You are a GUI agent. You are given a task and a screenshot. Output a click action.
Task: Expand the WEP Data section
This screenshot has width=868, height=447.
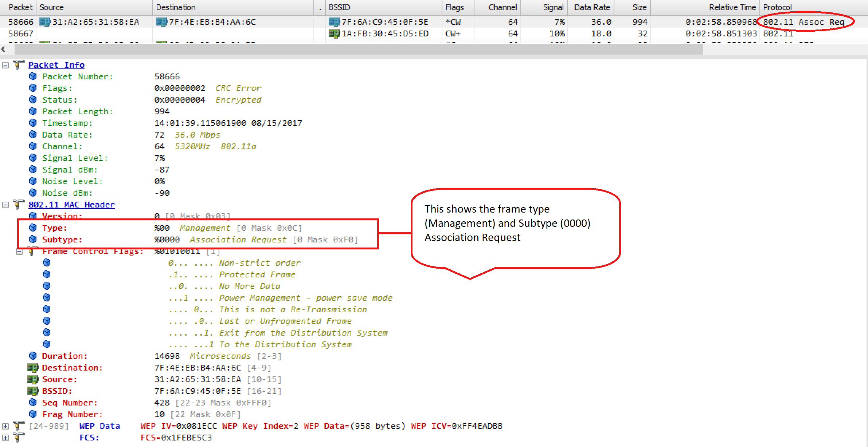click(5, 426)
